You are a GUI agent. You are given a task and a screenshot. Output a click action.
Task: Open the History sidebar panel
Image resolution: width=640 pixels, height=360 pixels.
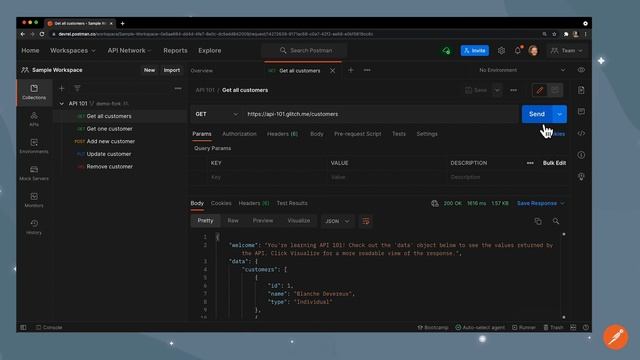pos(34,227)
